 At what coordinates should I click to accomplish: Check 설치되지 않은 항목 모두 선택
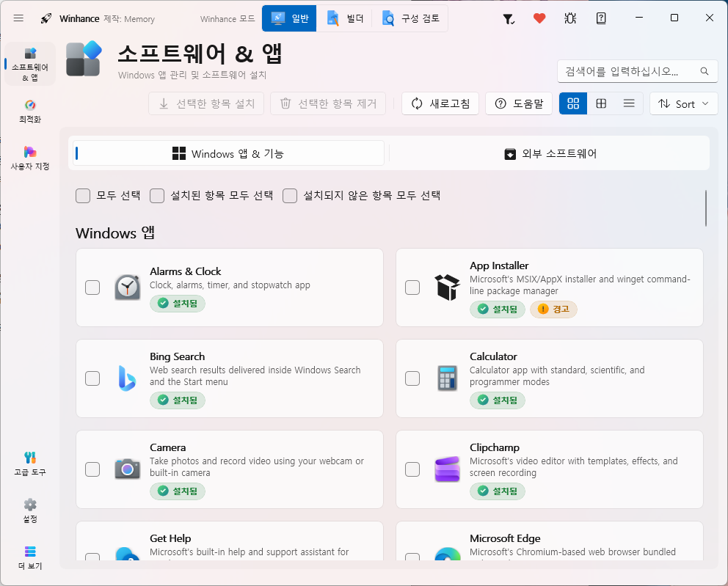pyautogui.click(x=290, y=196)
